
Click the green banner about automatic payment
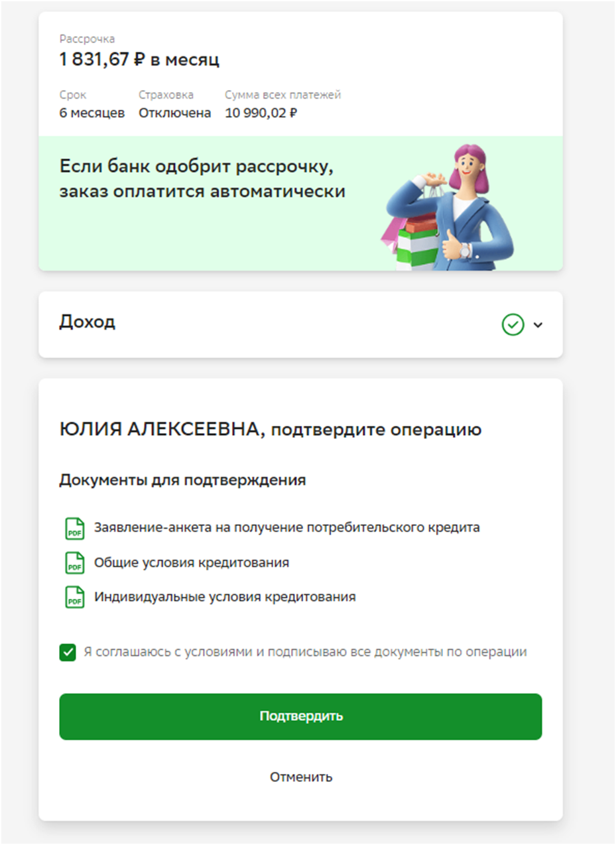tap(300, 204)
